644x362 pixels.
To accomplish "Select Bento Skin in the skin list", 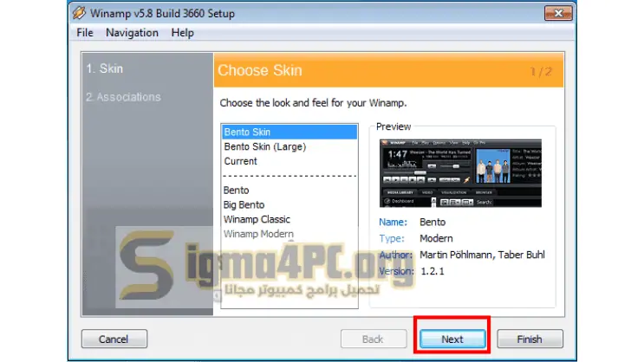I will (x=289, y=133).
